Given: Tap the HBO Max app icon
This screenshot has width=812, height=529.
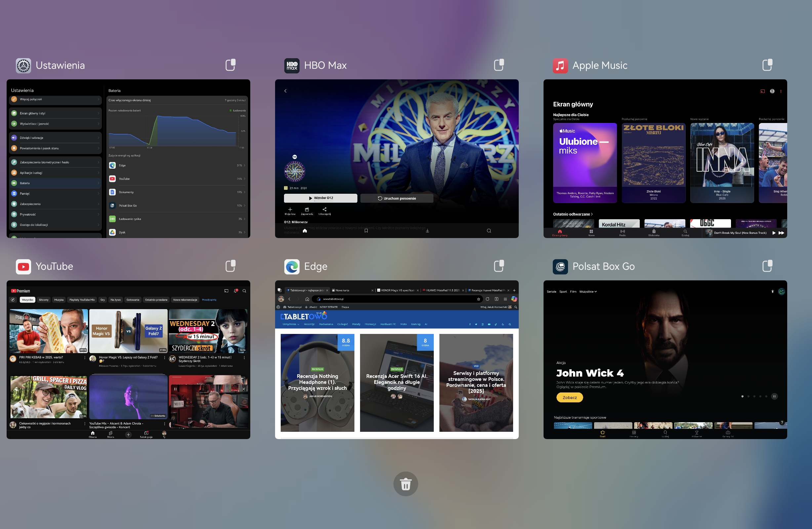Looking at the screenshot, I should pyautogui.click(x=292, y=65).
